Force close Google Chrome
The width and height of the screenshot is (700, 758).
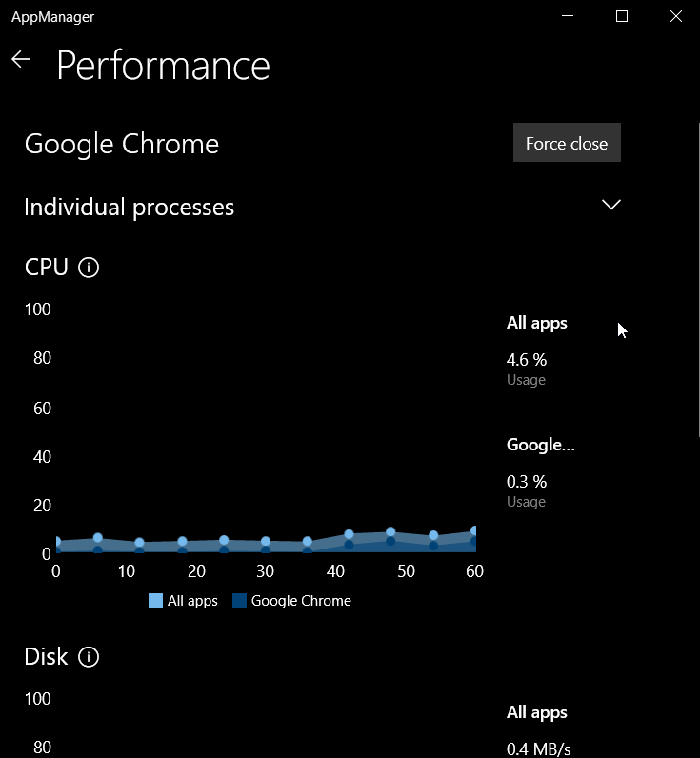pos(567,143)
